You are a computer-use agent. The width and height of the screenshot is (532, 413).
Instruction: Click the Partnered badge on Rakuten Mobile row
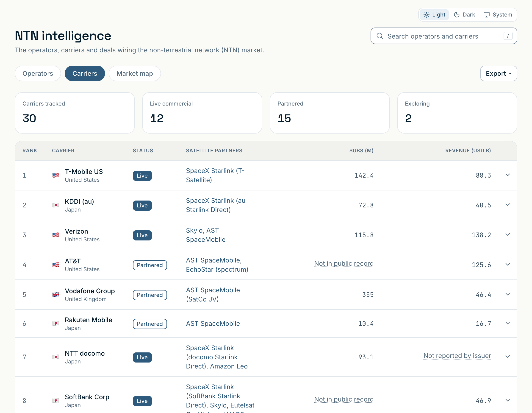coord(150,324)
